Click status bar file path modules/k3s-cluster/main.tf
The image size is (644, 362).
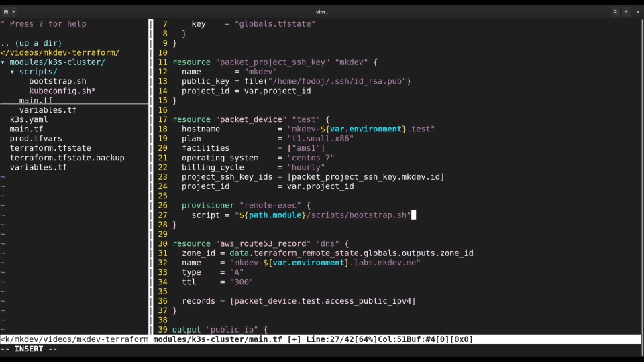(x=217, y=339)
